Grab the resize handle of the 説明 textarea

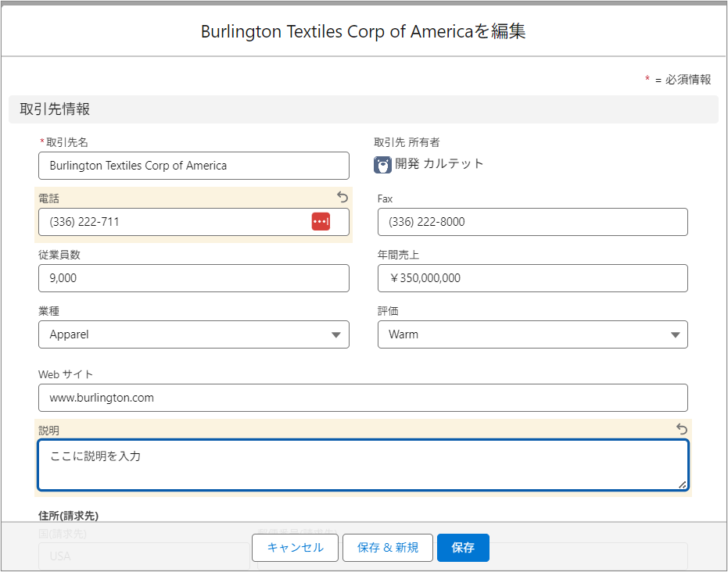click(x=683, y=485)
